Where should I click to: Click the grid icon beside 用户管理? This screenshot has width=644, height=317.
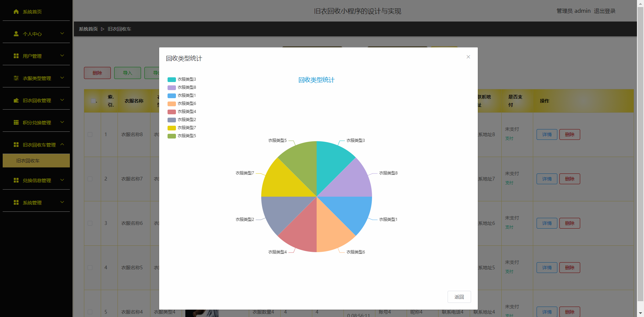click(x=16, y=56)
